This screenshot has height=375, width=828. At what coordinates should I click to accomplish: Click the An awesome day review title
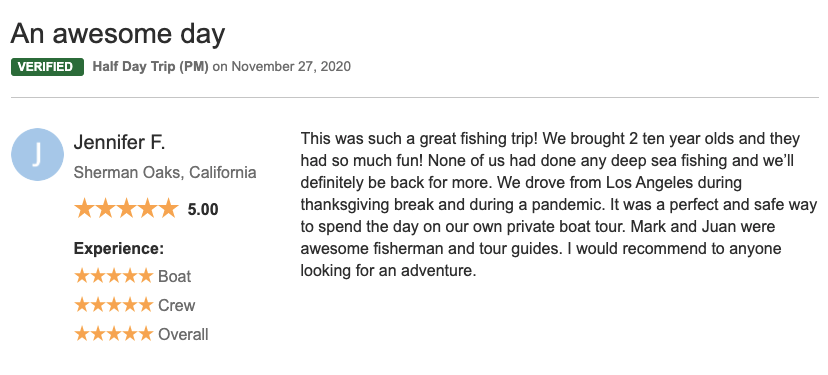click(118, 34)
